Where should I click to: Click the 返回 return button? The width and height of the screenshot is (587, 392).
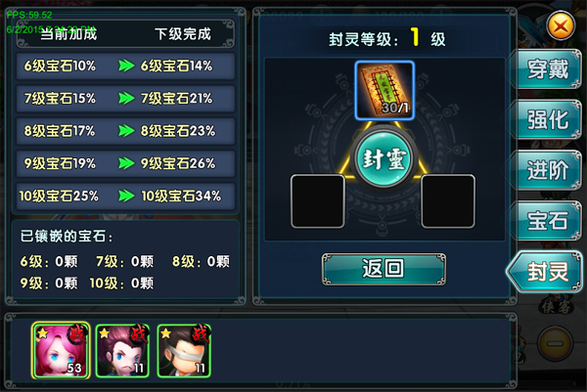(x=384, y=269)
